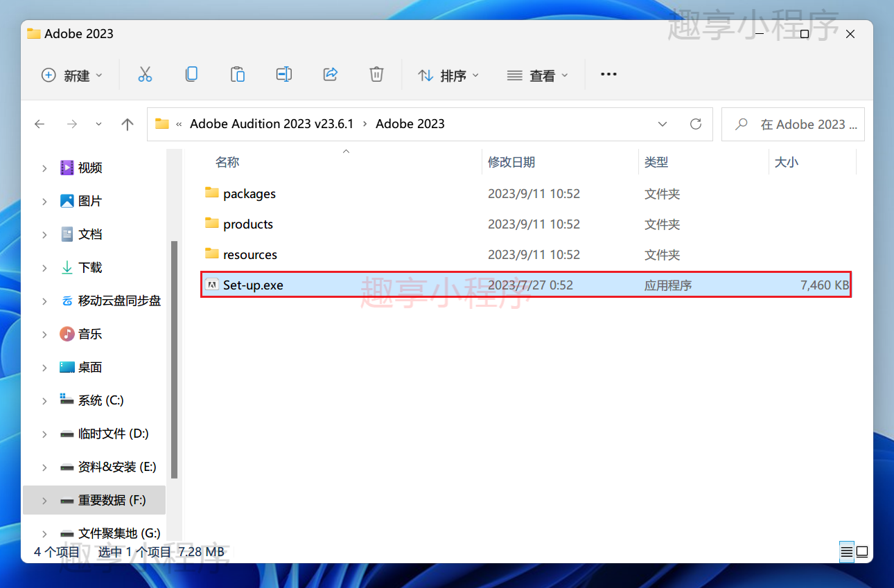This screenshot has width=894, height=588.
Task: Click the Delete trash icon
Action: pos(376,75)
